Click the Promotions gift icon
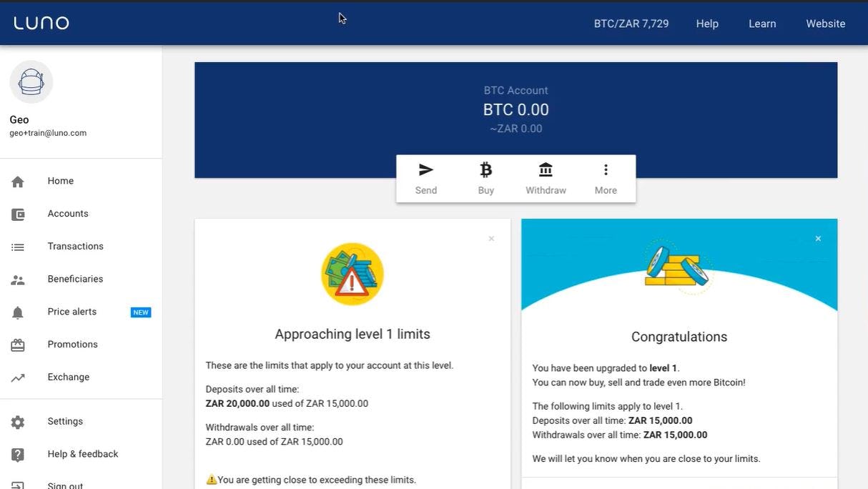The image size is (868, 489). coord(17,344)
